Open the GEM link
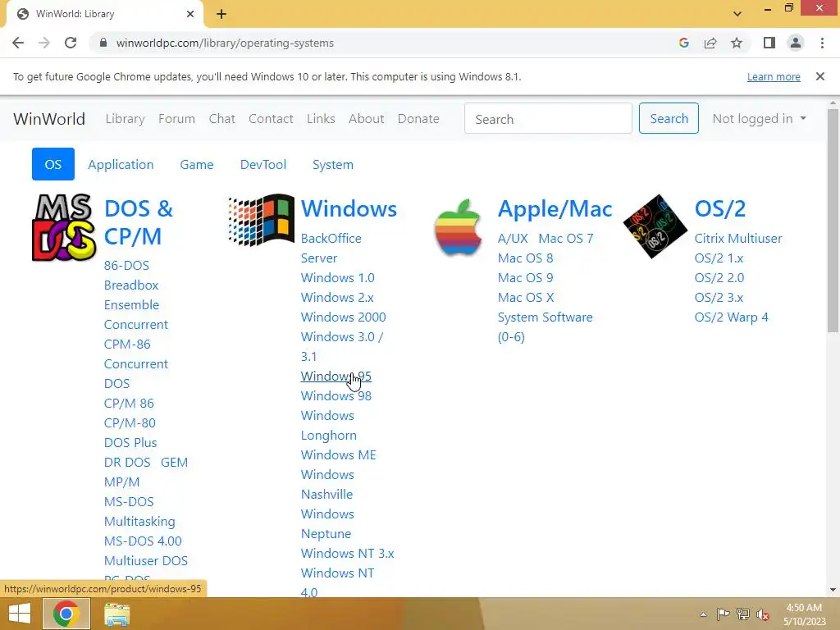 click(174, 463)
